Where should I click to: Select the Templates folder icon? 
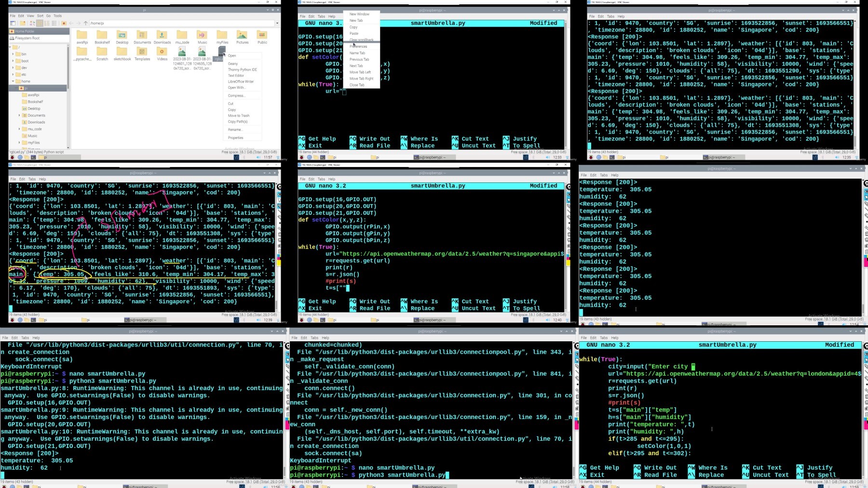[142, 52]
